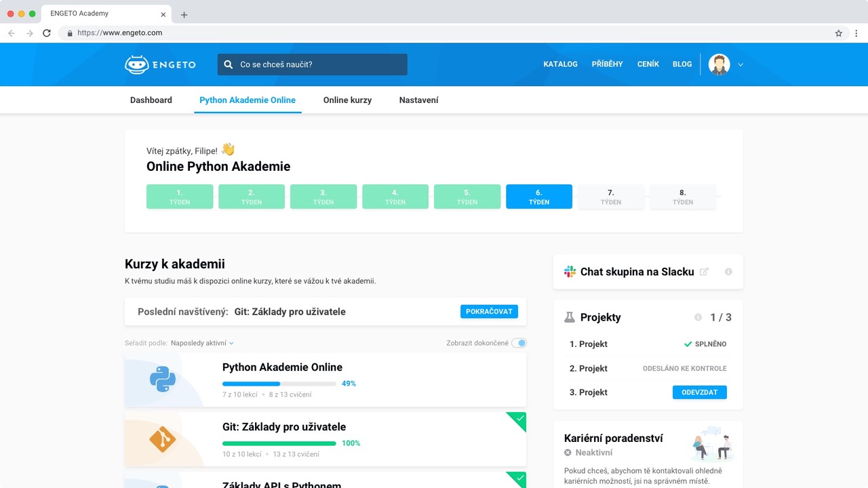Click info icon next to Slack chat

728,272
